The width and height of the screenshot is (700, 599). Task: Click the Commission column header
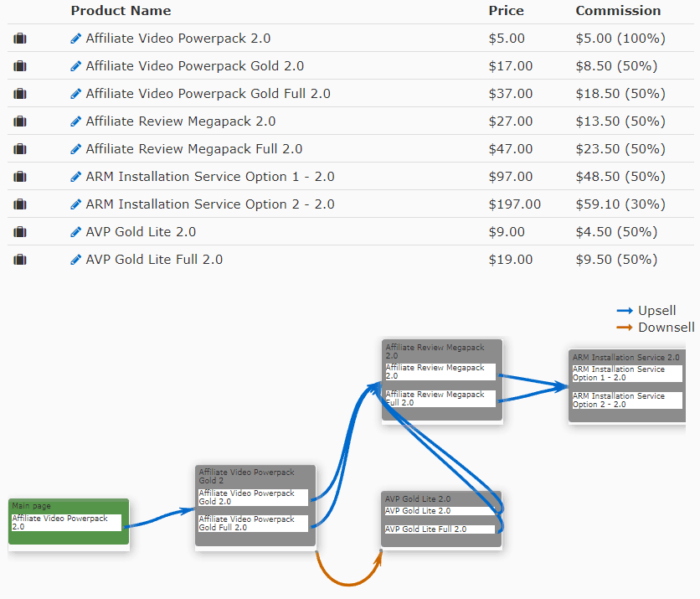point(618,11)
